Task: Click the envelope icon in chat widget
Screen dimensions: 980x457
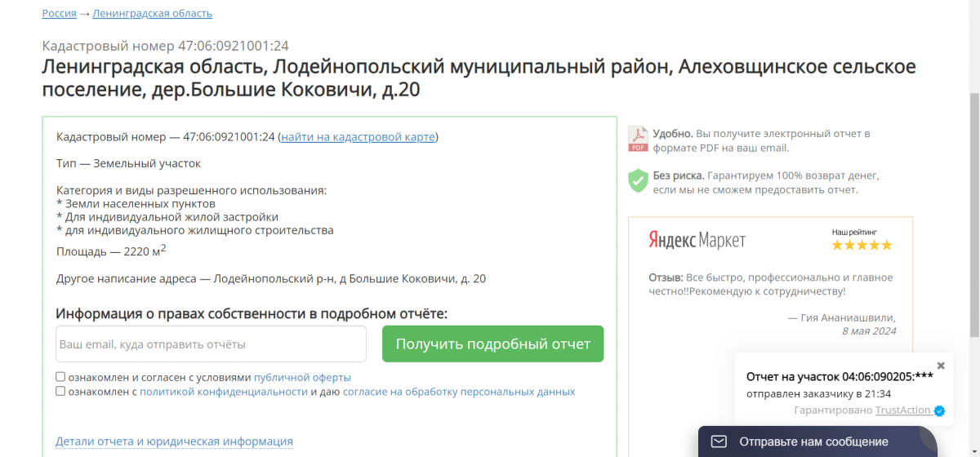Action: click(719, 441)
